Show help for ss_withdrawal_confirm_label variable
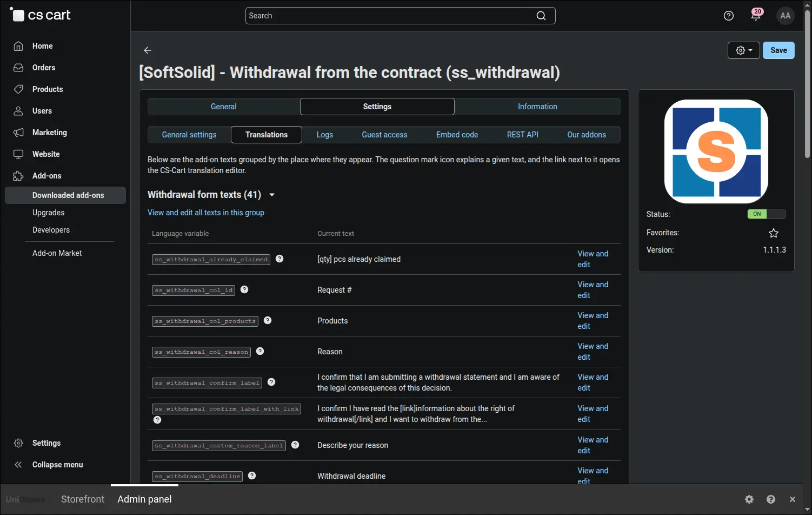Screen dimensions: 812x515 (271, 382)
